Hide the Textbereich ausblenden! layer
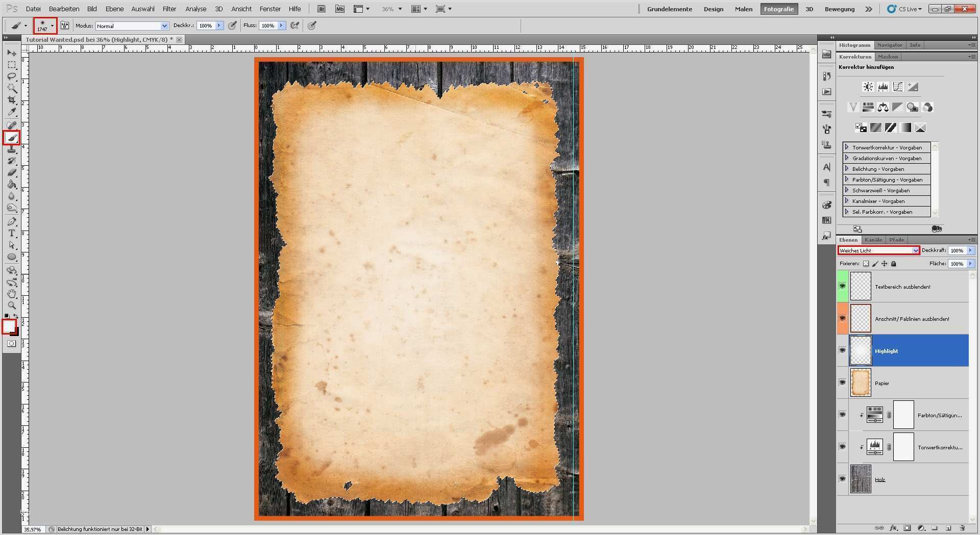The width and height of the screenshot is (980, 535). [x=842, y=286]
